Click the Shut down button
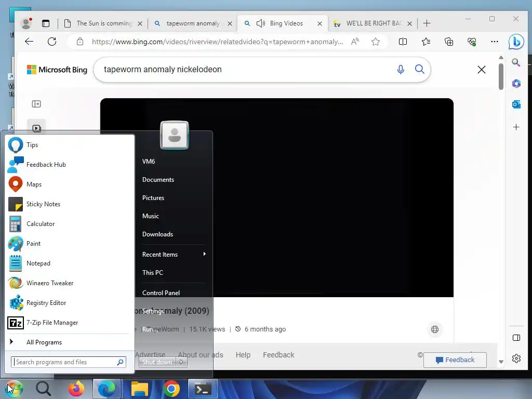The width and height of the screenshot is (532, 399). tap(157, 362)
